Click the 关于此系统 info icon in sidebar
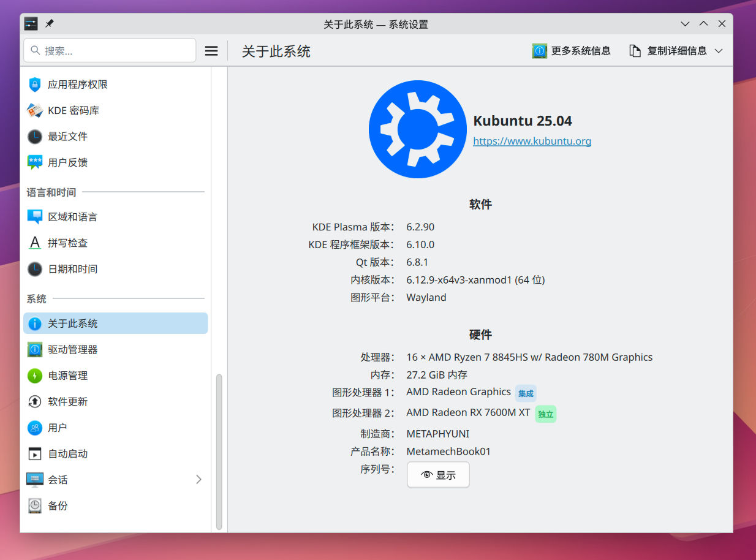Viewport: 756px width, 560px height. (x=35, y=324)
